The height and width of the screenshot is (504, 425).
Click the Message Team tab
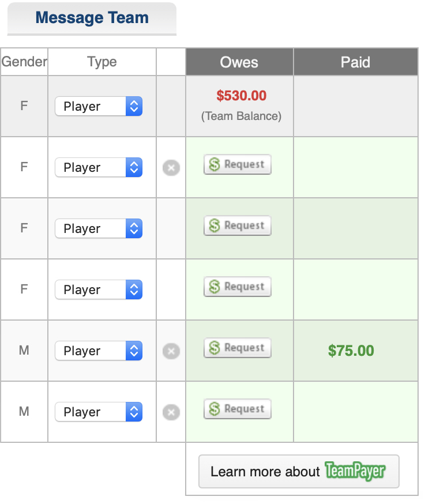[92, 18]
